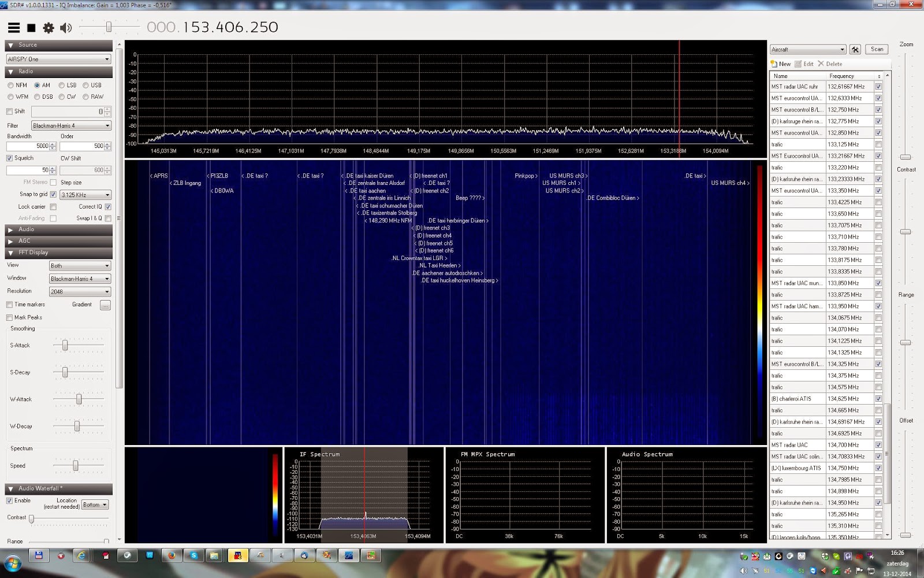The width and height of the screenshot is (924, 578).
Task: Open Firefox from the taskbar
Action: (172, 556)
